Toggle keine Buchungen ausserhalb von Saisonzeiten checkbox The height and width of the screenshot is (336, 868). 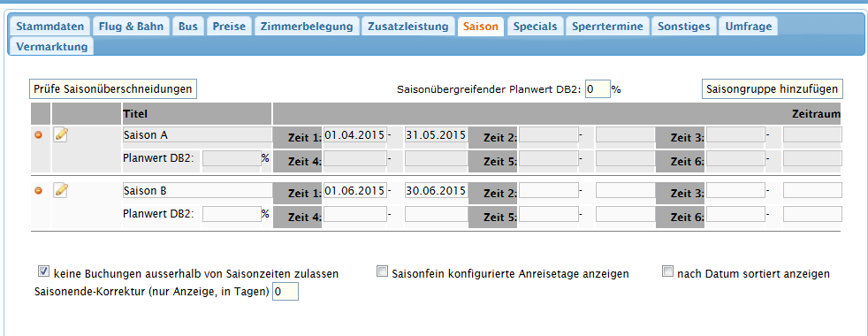(x=43, y=271)
